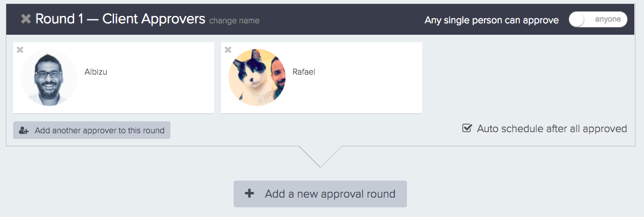Screen dimensions: 644x217
Task: Click Add another approver to this round
Action: [92, 130]
